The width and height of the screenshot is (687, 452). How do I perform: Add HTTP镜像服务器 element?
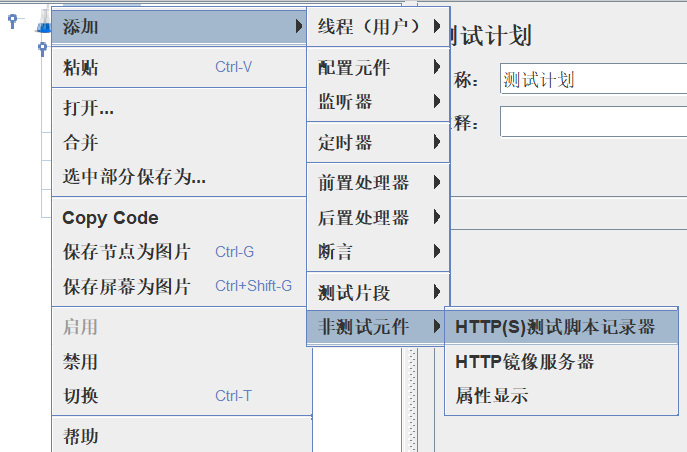pyautogui.click(x=561, y=362)
